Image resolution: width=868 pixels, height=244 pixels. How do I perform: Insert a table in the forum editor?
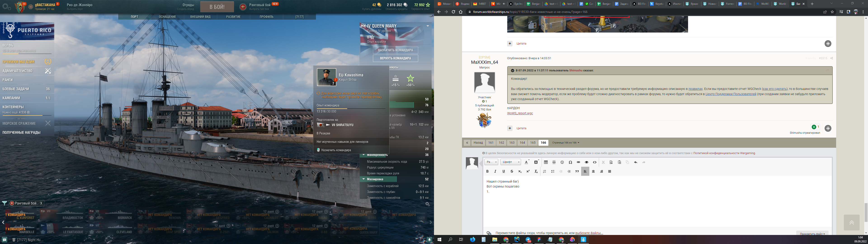546,162
